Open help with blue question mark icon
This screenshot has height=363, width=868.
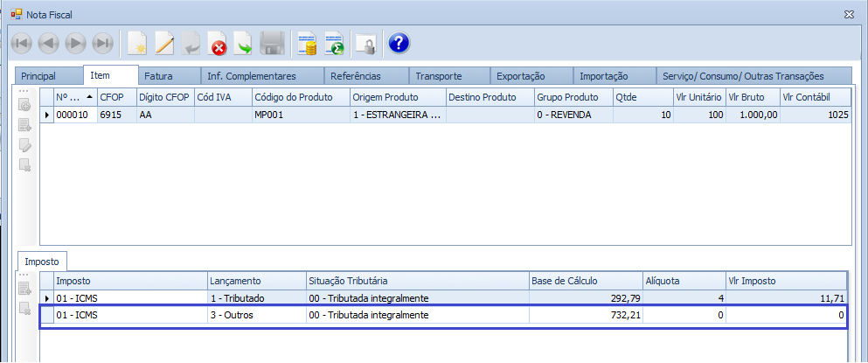coord(399,43)
